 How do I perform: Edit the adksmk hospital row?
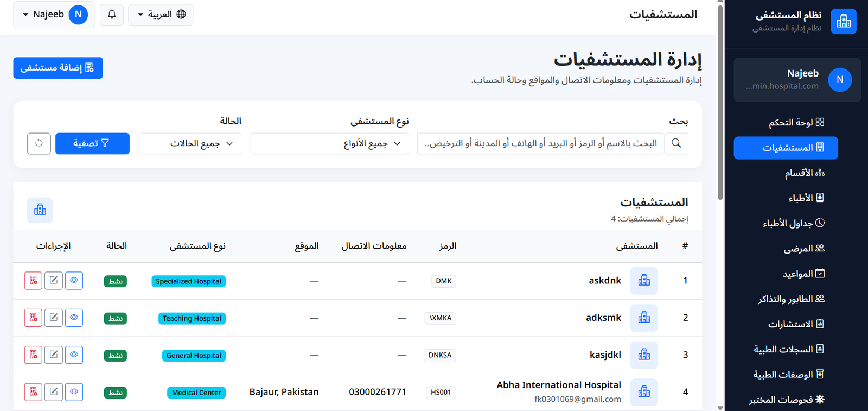(x=54, y=318)
